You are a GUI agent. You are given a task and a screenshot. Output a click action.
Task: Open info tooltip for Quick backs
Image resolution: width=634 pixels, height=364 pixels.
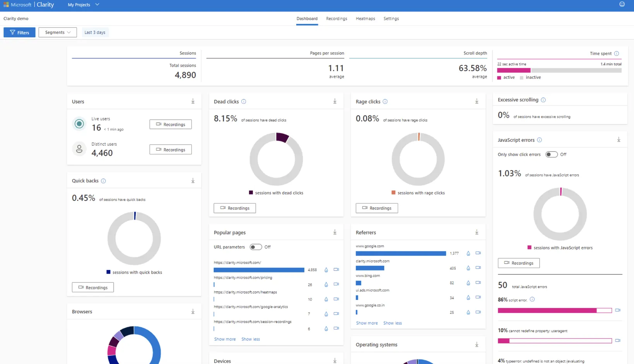[x=103, y=181]
